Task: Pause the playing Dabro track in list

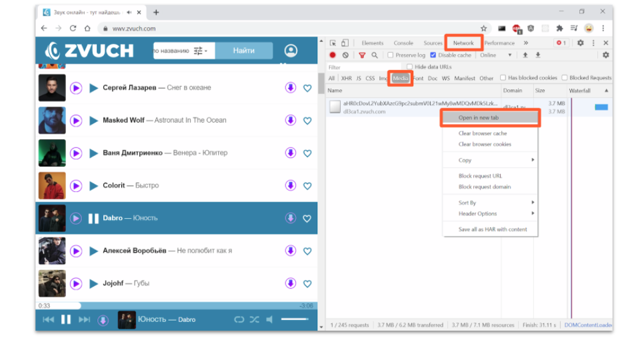Action: coord(93,219)
